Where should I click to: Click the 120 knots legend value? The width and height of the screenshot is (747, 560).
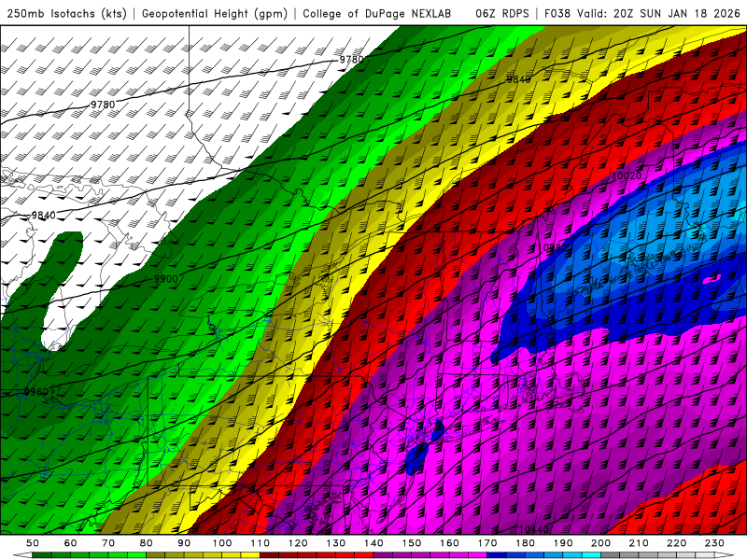point(298,543)
